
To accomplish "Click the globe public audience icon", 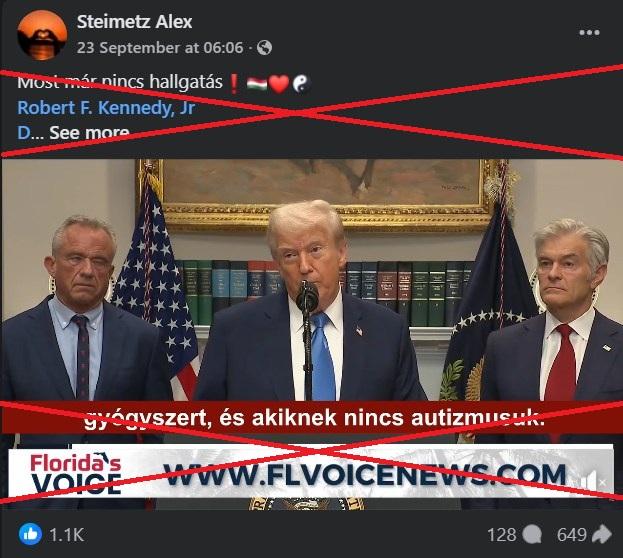I will point(264,48).
